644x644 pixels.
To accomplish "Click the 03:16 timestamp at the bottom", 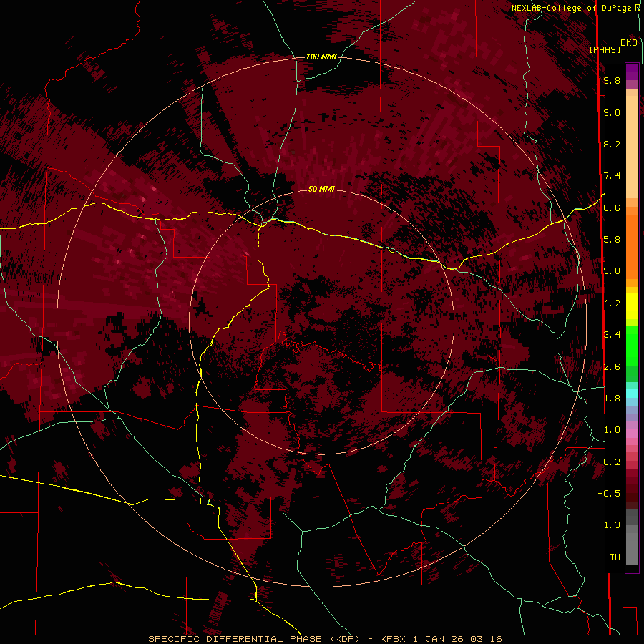I will tap(486, 639).
